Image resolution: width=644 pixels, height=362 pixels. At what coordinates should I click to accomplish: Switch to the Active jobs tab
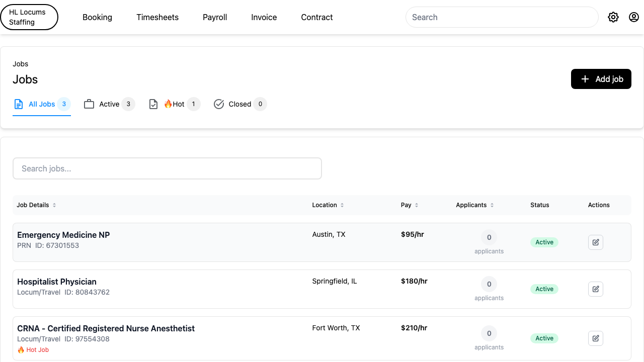(109, 104)
